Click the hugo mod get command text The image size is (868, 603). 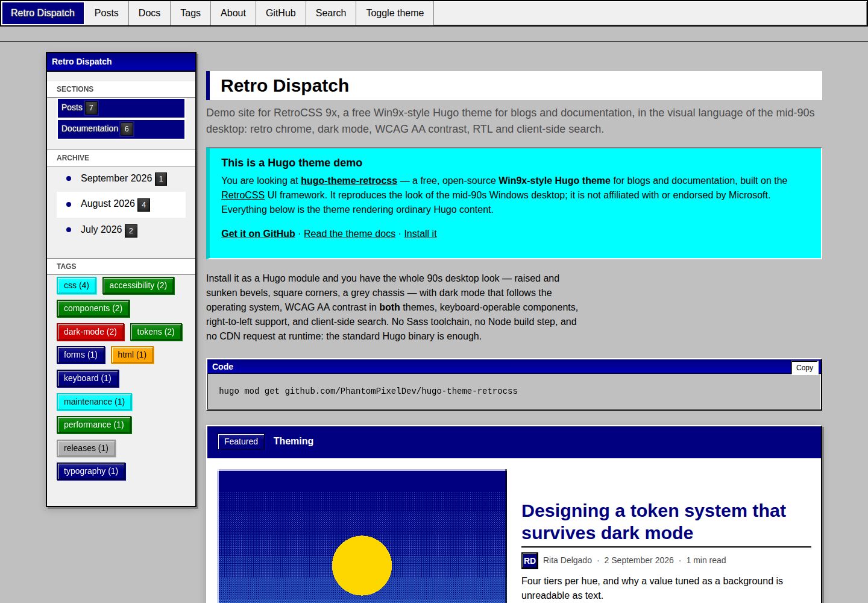(x=368, y=391)
